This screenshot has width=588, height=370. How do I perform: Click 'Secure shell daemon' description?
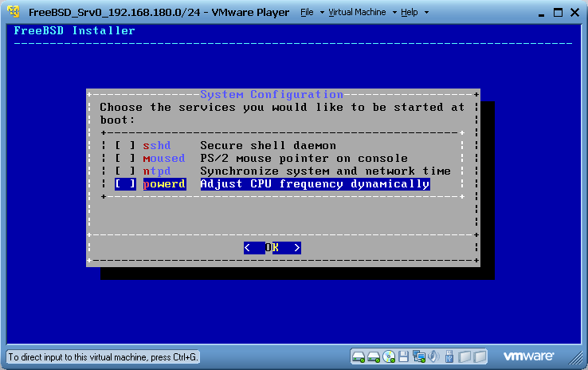coord(269,146)
